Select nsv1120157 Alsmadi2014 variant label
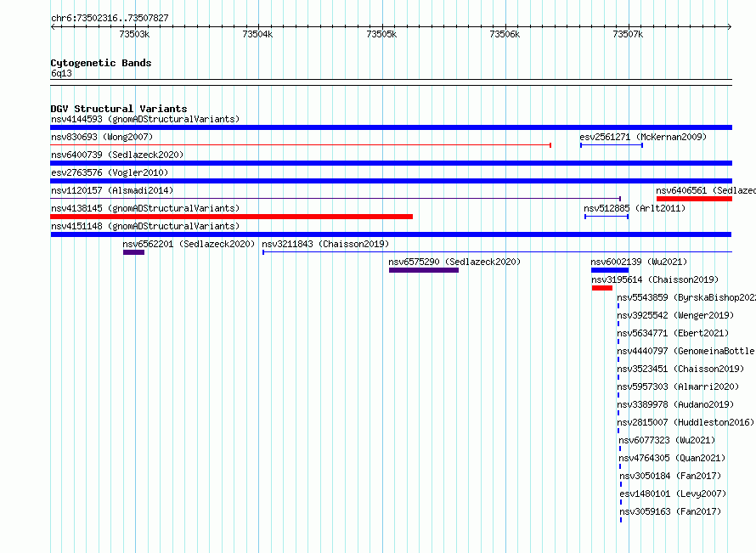 coord(112,190)
